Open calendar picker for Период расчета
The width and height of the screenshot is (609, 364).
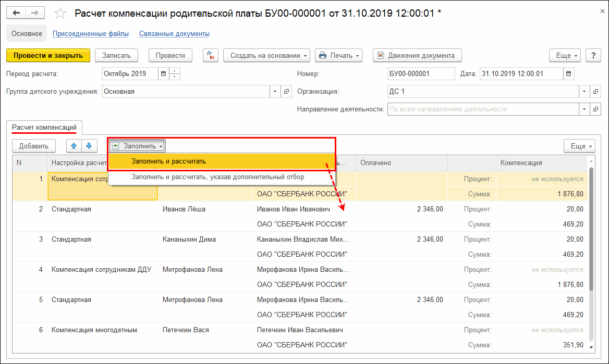pos(163,74)
